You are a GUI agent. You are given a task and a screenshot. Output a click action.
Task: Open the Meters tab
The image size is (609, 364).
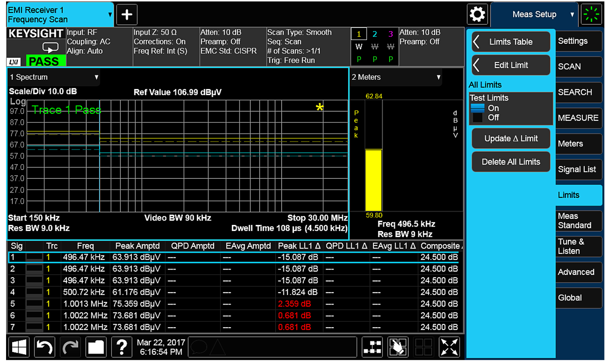coord(578,144)
